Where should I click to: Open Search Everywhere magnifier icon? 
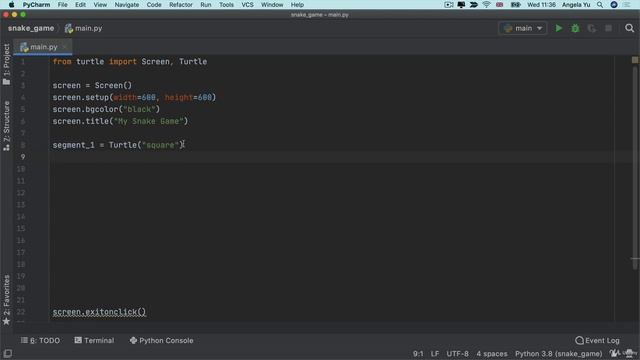(629, 28)
